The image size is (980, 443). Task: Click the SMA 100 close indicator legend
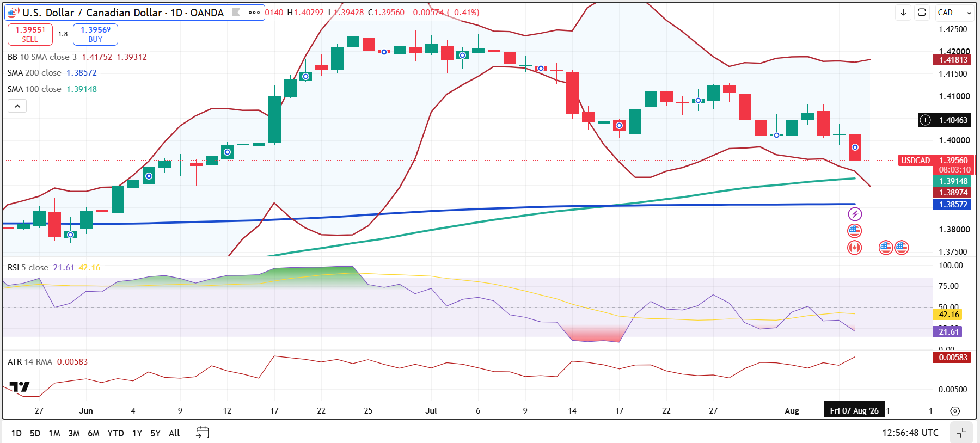34,89
